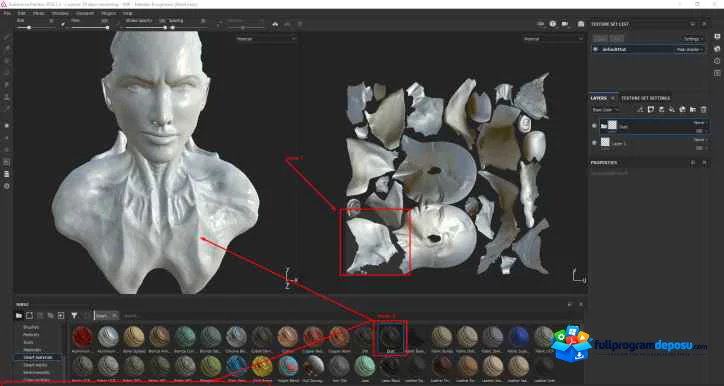The image size is (724, 386).
Task: Select the Projection tool
Action: point(6,60)
